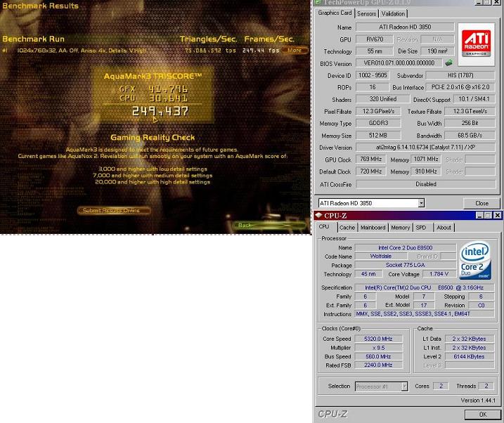Click the DirectX Support field 10.1 / SM4.1
Viewport: 504px width, 423px height.
coord(474,99)
